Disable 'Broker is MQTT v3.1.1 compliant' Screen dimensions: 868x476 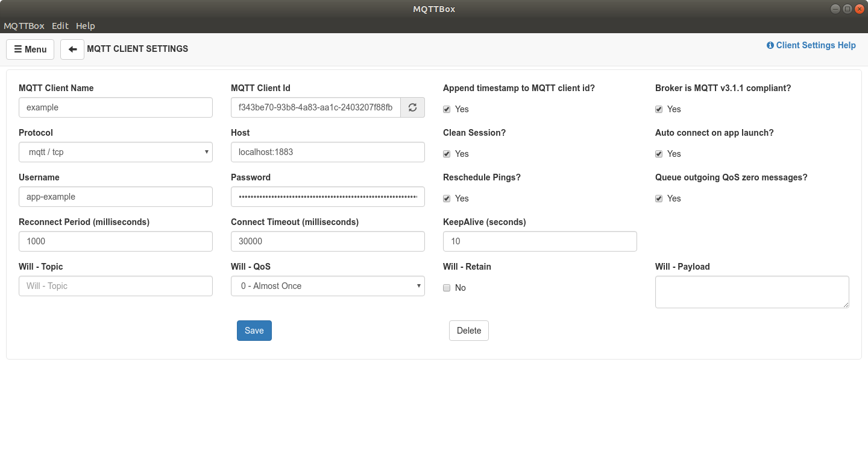coord(659,109)
